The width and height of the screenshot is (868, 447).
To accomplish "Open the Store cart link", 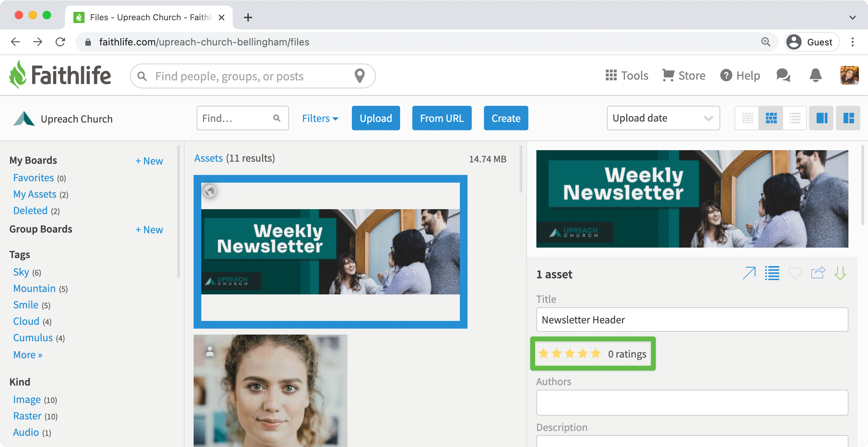I will [x=684, y=75].
